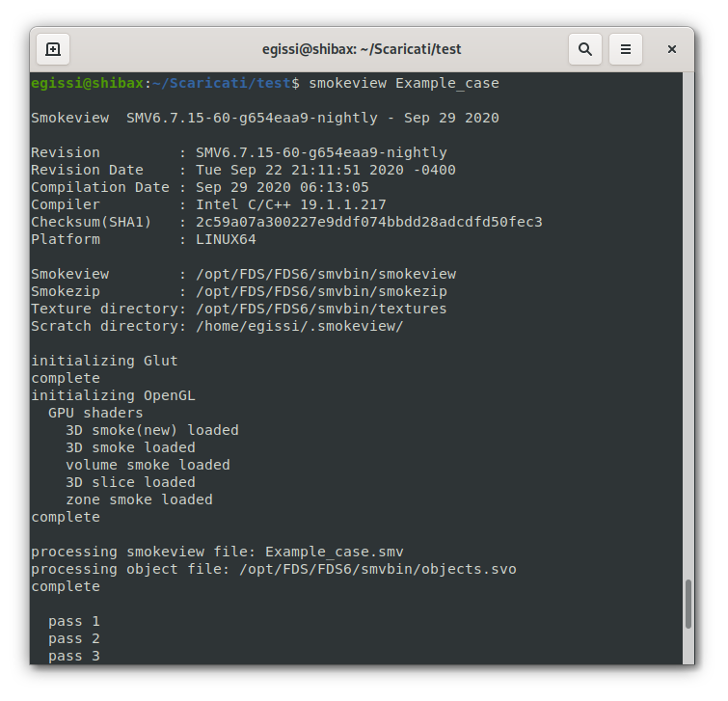
Task: Click the terminal scrollbar thumb
Action: pos(688,604)
